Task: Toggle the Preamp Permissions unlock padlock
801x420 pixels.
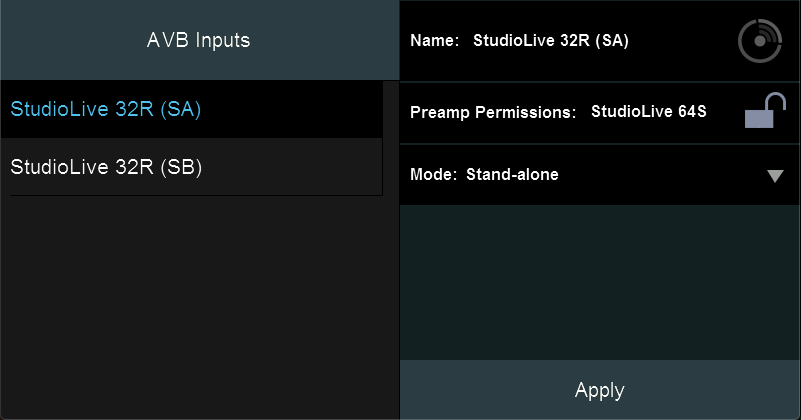Action: point(765,110)
